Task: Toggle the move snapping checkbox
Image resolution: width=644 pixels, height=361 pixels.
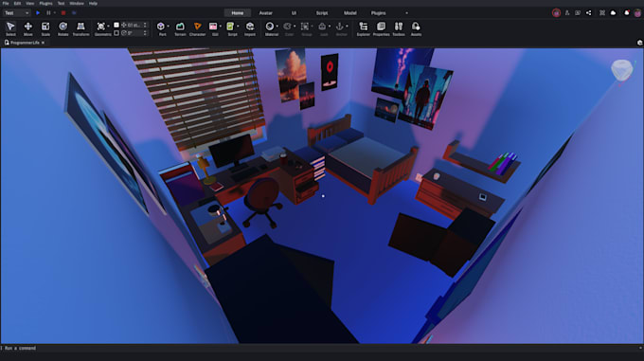Action: point(116,25)
